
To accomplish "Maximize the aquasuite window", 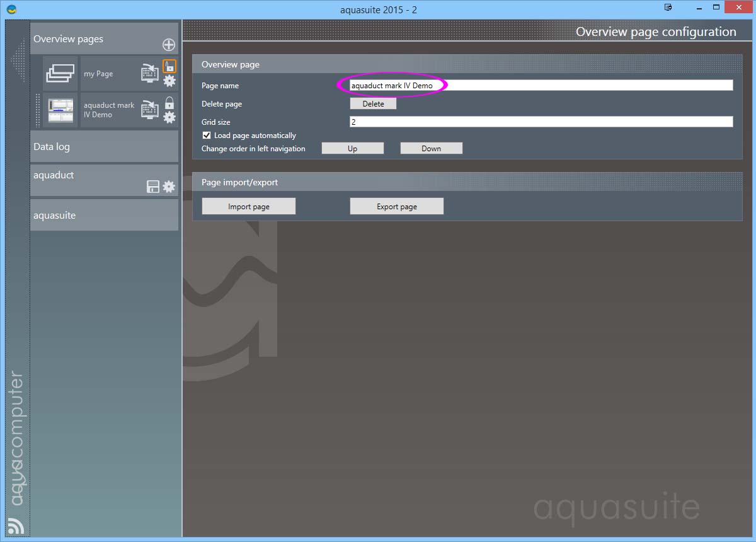I will click(x=716, y=8).
